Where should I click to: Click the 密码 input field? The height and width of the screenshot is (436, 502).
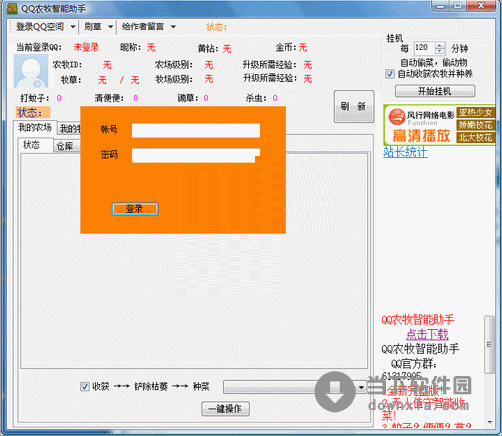(196, 155)
